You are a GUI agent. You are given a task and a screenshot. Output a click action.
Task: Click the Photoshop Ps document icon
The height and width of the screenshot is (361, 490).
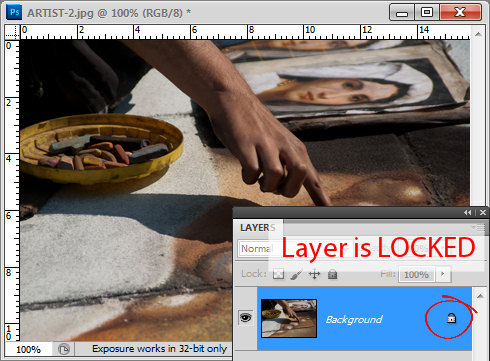[x=14, y=12]
